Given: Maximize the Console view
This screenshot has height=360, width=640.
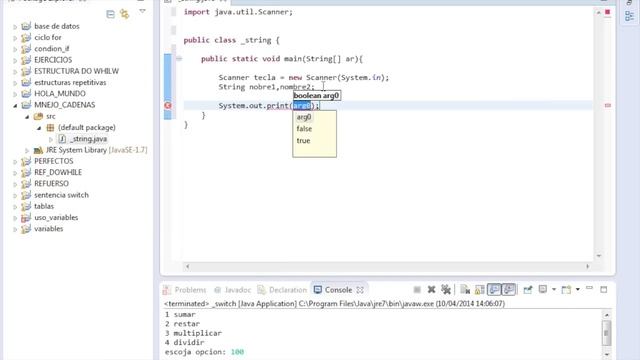Looking at the screenshot, I should 604,289.
